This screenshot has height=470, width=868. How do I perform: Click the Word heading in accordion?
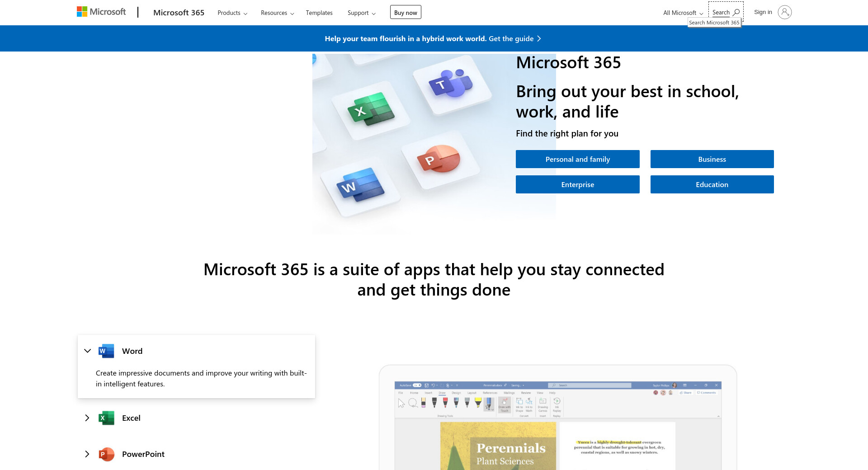tap(132, 351)
